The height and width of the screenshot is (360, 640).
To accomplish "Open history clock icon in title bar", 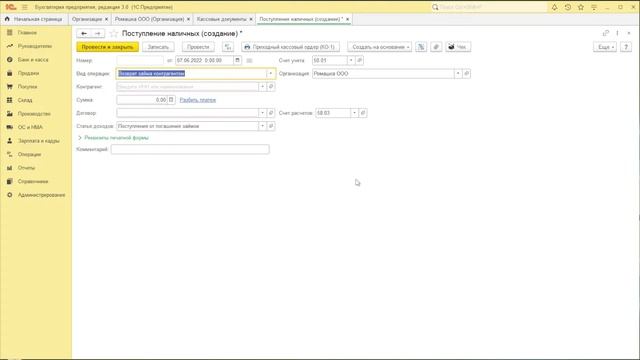I will 568,7.
